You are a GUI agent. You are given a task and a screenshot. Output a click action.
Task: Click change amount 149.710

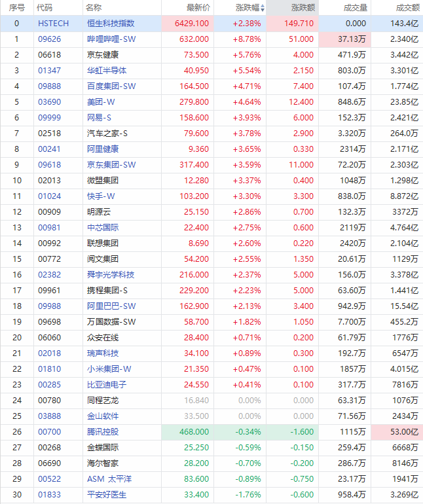pos(299,24)
